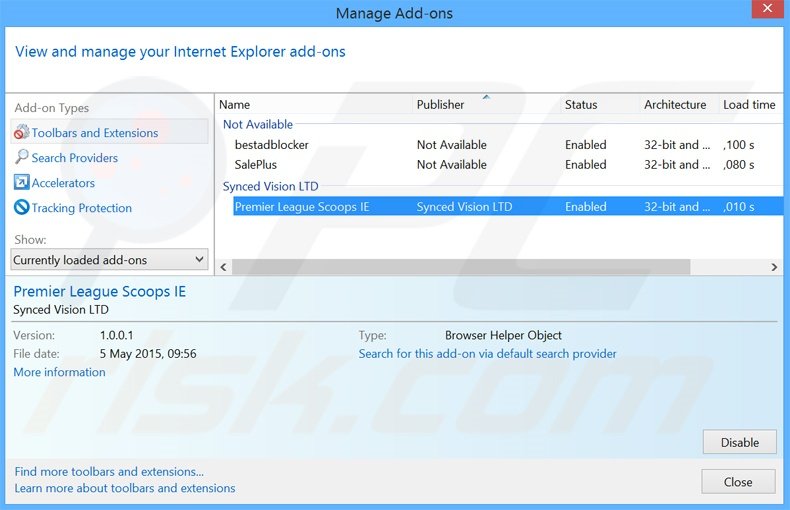Click the Load time column header
The height and width of the screenshot is (510, 790).
(750, 104)
